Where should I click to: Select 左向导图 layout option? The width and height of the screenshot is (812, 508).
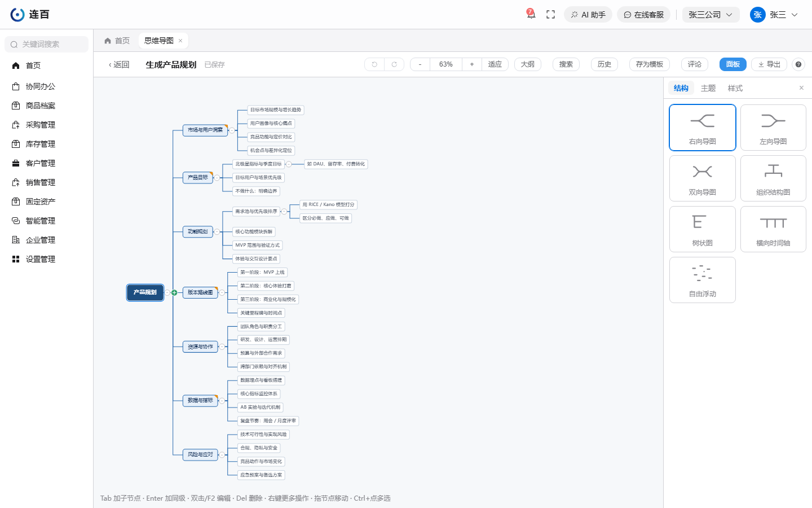[773, 128]
